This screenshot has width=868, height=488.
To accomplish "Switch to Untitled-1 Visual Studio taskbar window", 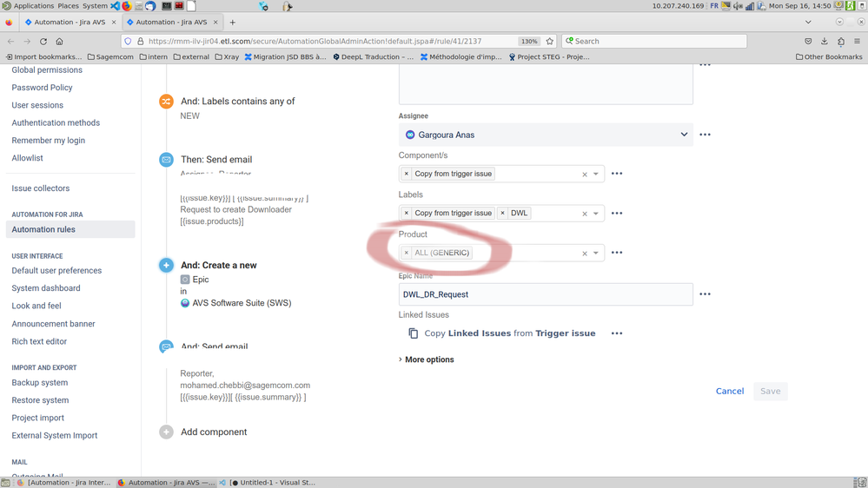I will tap(268, 483).
